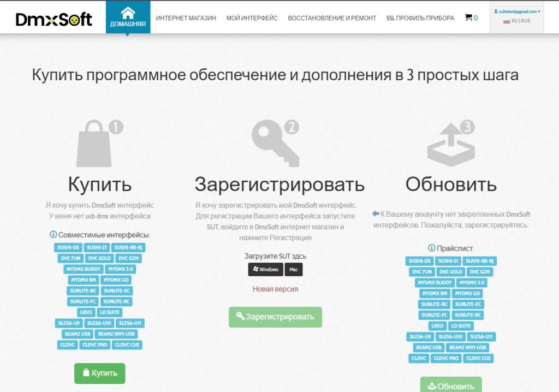Open the Новая версия link
Screen dimensions: 559x392
click(275, 289)
